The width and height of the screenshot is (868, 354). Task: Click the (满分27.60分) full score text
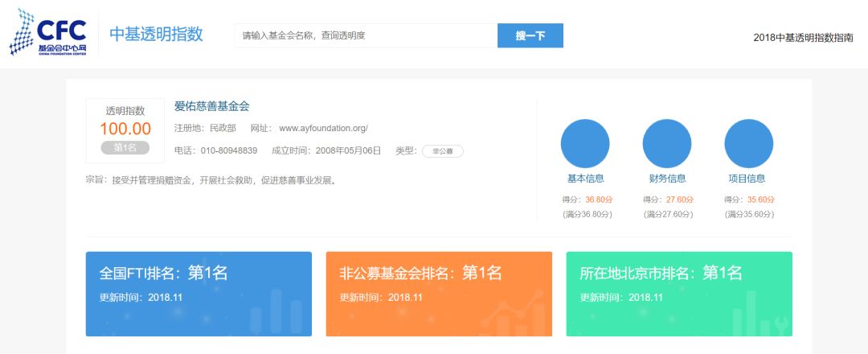(668, 214)
